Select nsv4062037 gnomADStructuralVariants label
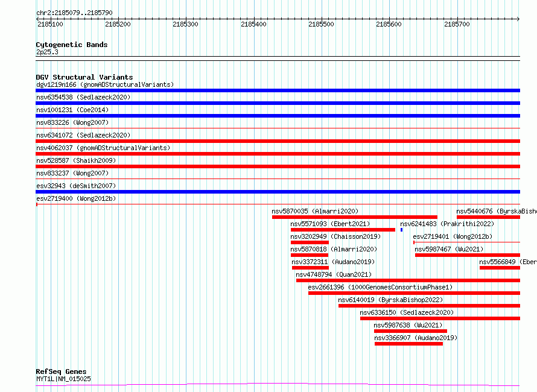 pos(103,148)
